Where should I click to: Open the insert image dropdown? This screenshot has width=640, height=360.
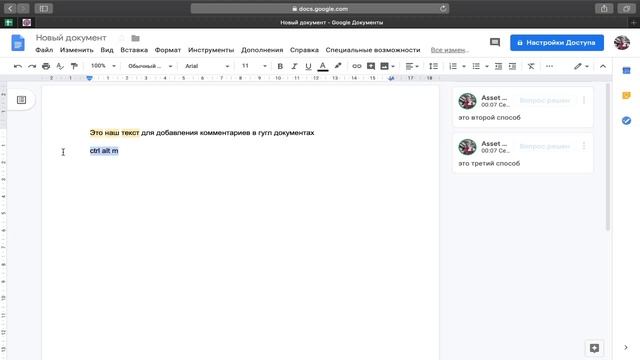coord(387,66)
